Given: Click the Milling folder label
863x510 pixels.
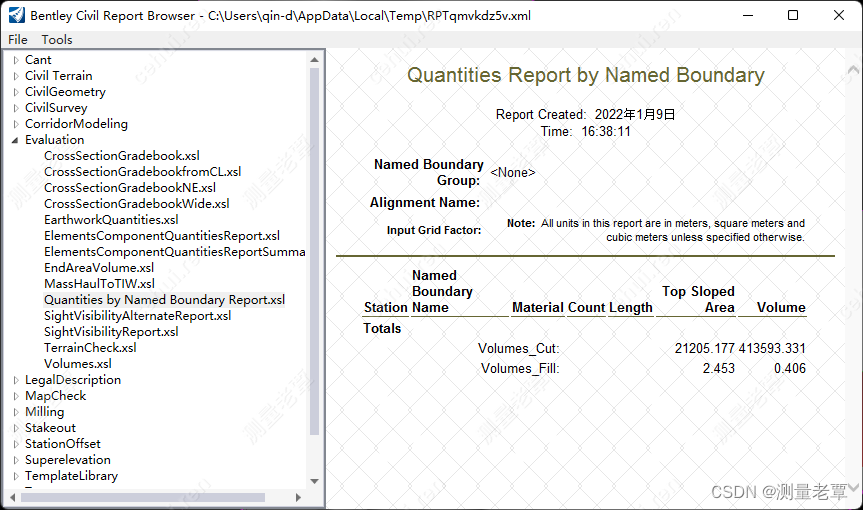Looking at the screenshot, I should (x=45, y=411).
